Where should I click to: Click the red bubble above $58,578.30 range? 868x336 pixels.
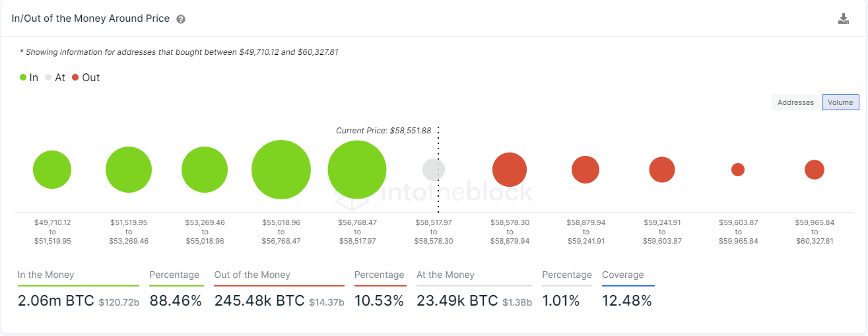(x=510, y=170)
